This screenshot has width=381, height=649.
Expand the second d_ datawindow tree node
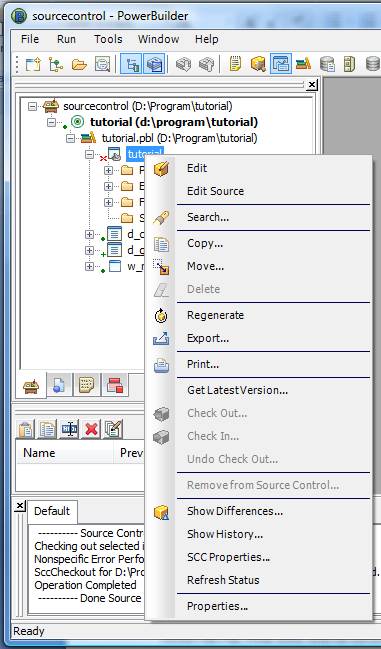(x=89, y=250)
